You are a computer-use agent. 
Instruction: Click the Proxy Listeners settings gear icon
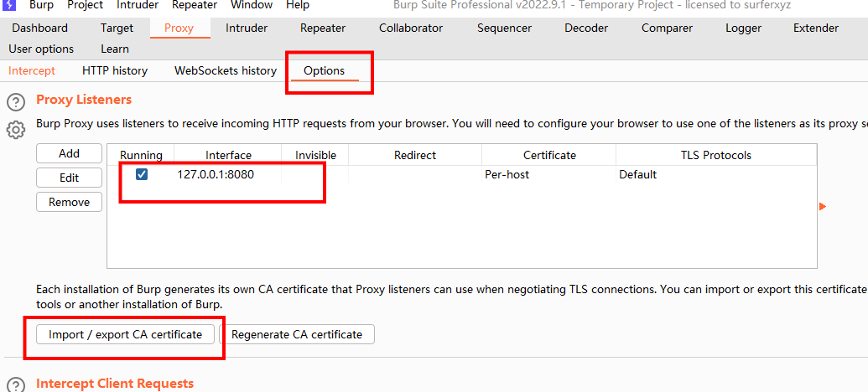pyautogui.click(x=15, y=130)
